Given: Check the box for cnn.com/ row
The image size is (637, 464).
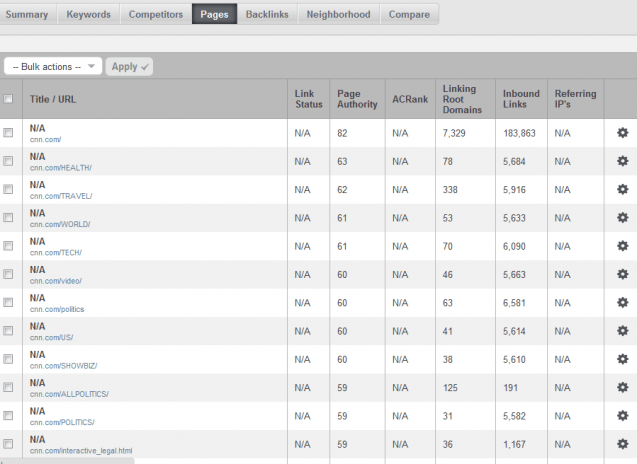Looking at the screenshot, I should click(x=8, y=133).
